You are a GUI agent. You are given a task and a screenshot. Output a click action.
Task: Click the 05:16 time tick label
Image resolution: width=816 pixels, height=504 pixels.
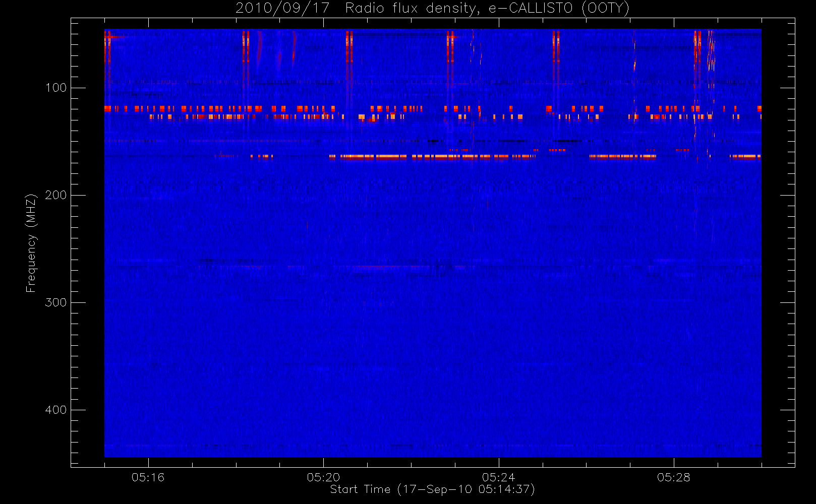coord(148,477)
